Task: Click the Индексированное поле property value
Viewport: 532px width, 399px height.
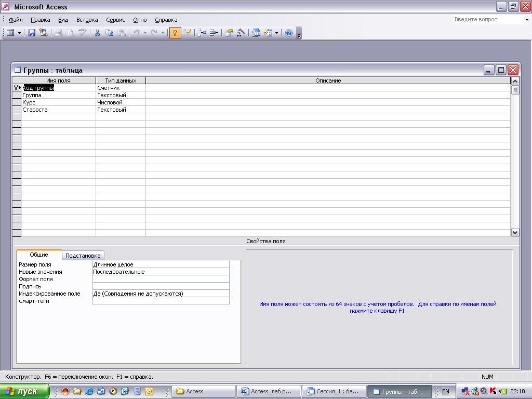Action: 161,294
